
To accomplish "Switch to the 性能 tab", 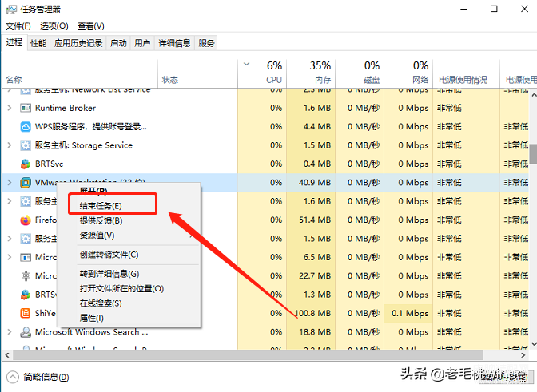I will [38, 43].
